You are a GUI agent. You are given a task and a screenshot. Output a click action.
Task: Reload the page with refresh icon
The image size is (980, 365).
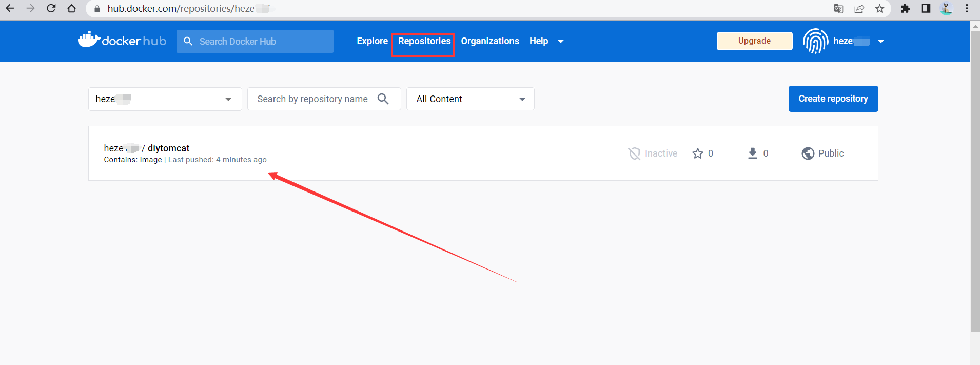51,8
